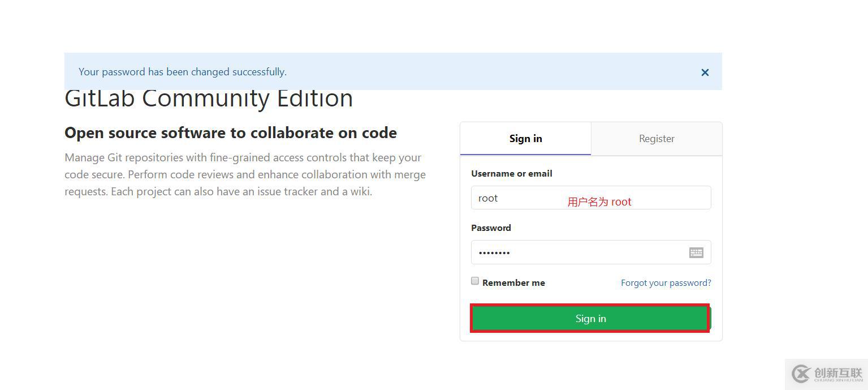Click the "Manage Git repositories" description paragraph
This screenshot has height=390, width=868.
(x=245, y=174)
